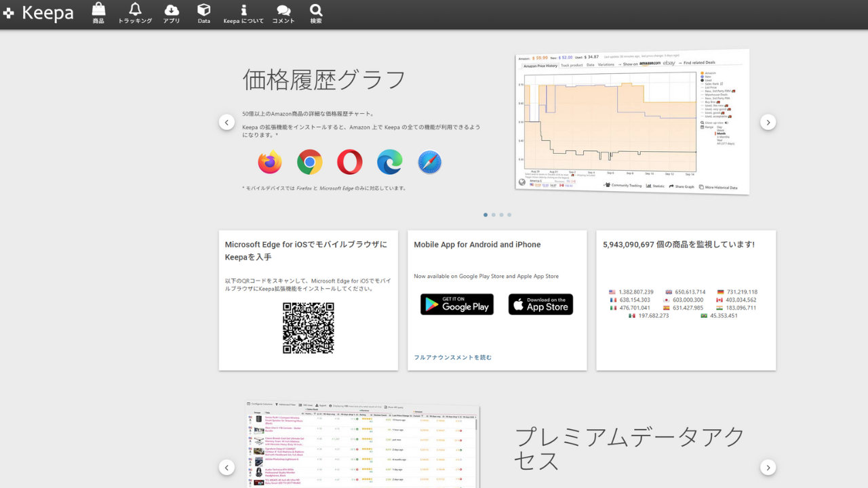The height and width of the screenshot is (488, 868).
Task: Click the Safari browser icon
Action: coord(429,163)
